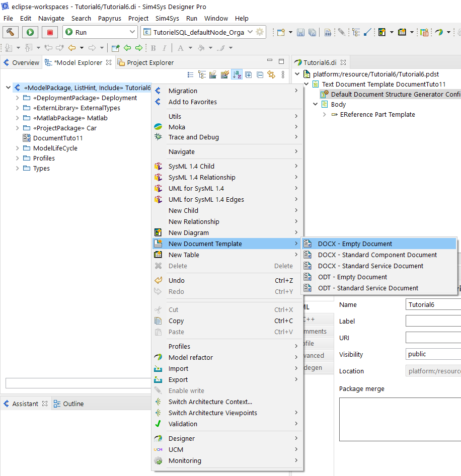Click the Save All icon

312,32
